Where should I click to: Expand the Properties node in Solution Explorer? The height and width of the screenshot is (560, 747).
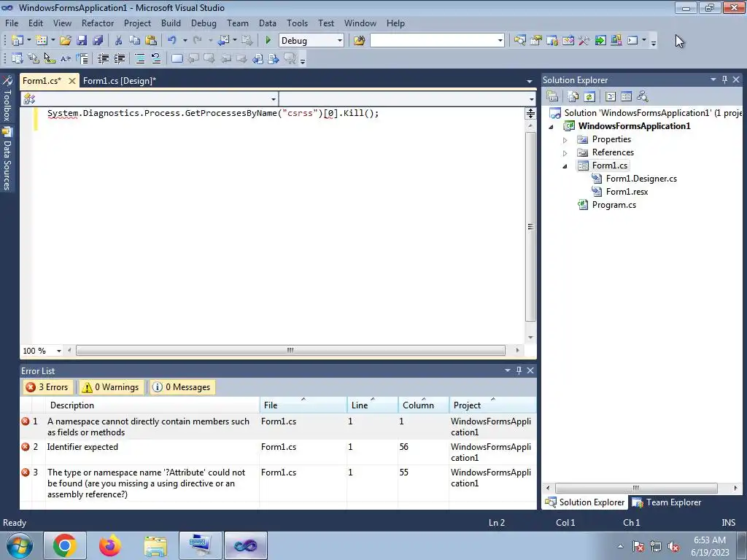[565, 140]
